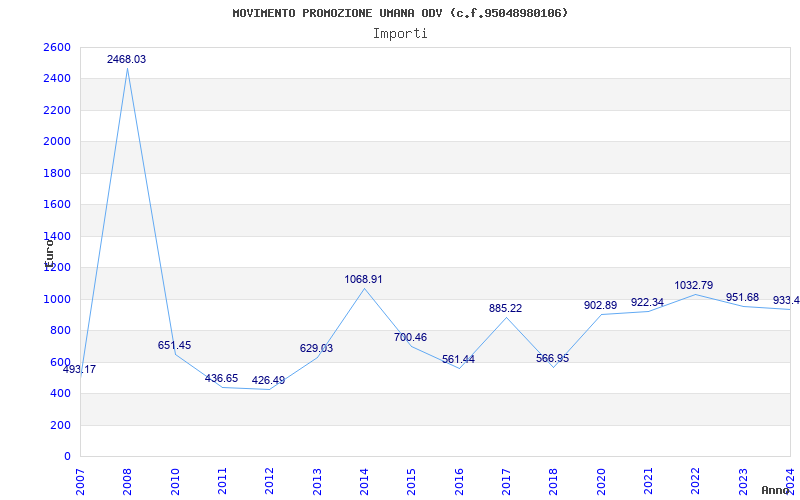This screenshot has width=800, height=500.
Task: Click the 2021 x-axis year label
Action: click(x=648, y=481)
